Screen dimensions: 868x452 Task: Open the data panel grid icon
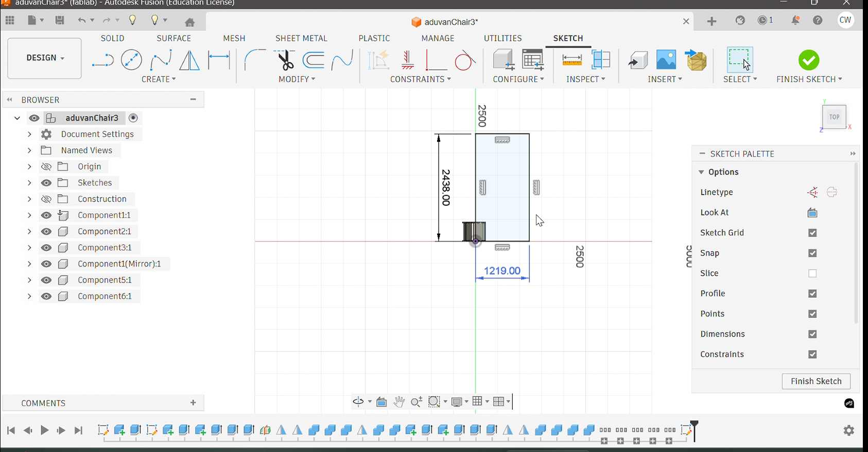(10, 21)
